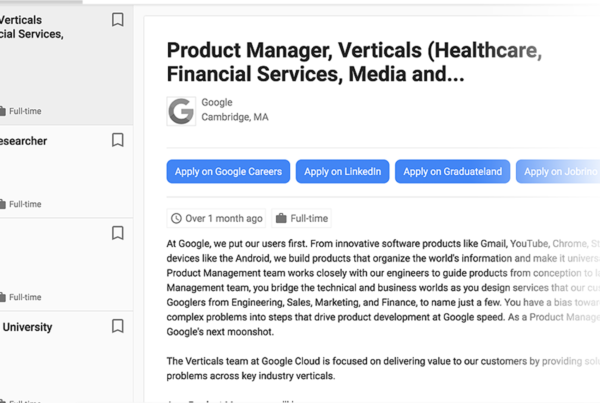Image resolution: width=600 pixels, height=403 pixels.
Task: Bookmark the Verticals Financial Services job
Action: coord(117,20)
